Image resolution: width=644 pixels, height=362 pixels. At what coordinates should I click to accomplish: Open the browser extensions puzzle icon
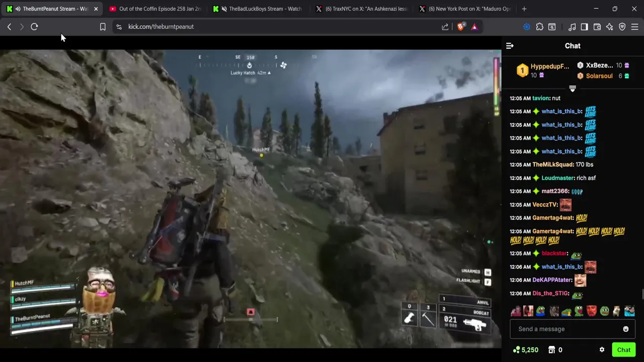coord(539,27)
